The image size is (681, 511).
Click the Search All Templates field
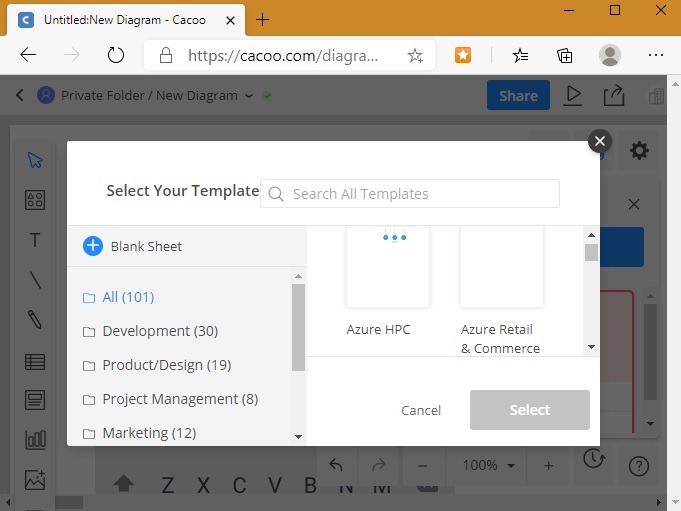pyautogui.click(x=410, y=194)
